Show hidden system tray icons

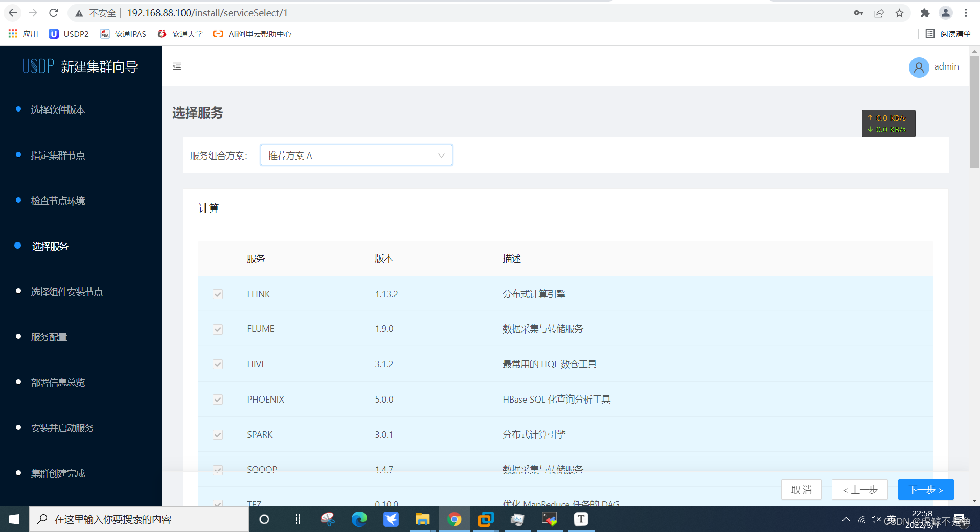coord(846,519)
